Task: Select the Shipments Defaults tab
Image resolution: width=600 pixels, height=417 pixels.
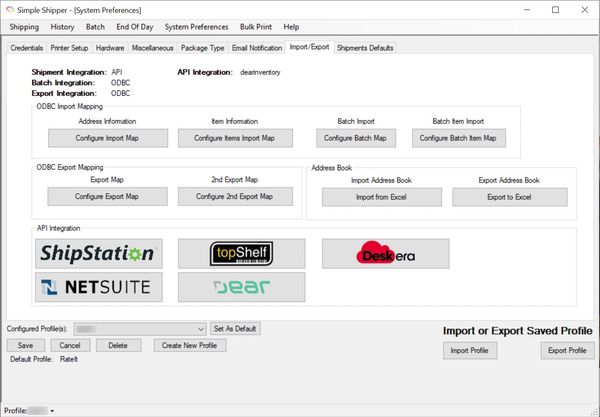Action: point(365,47)
